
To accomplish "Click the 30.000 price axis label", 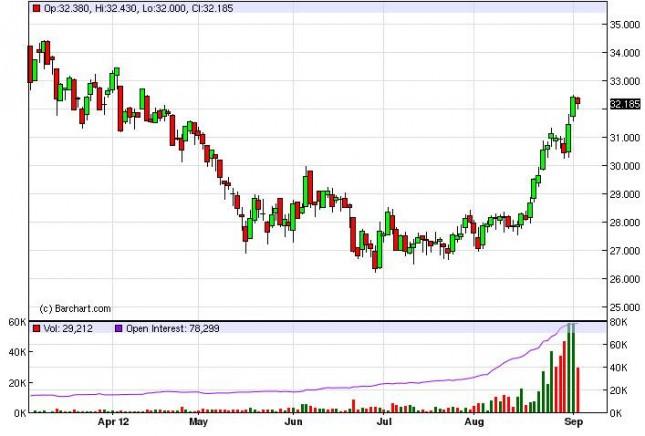I will click(624, 166).
